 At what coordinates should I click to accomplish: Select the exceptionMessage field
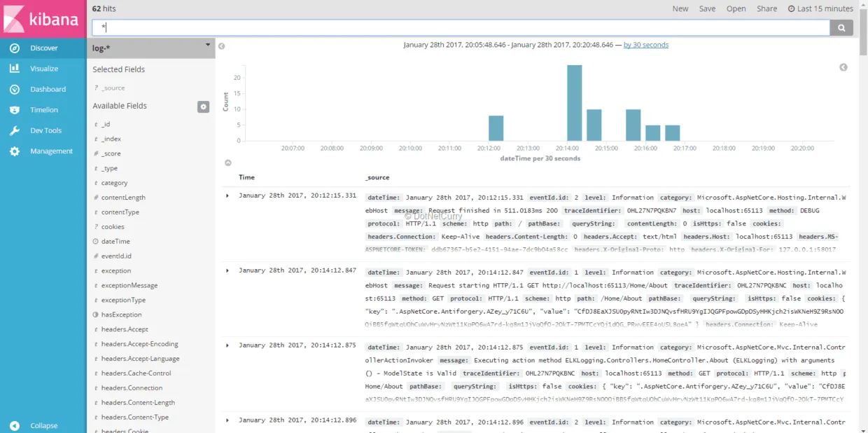[129, 286]
